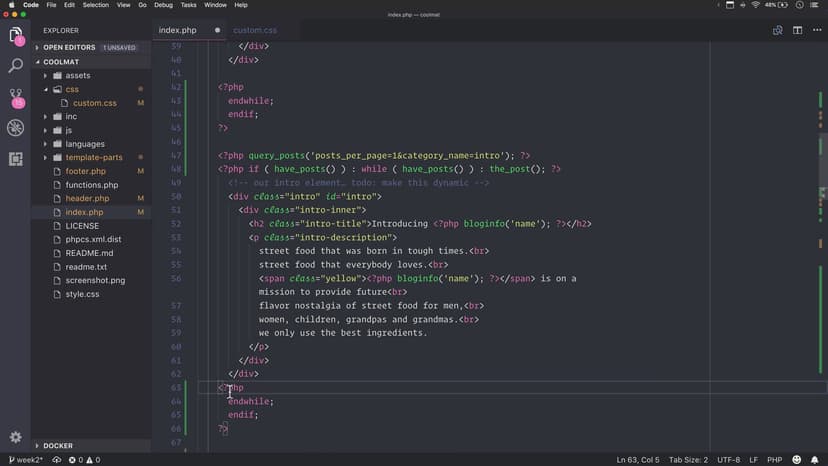Click the feedback smiley in status bar
Screen dimensions: 828x466
797,460
